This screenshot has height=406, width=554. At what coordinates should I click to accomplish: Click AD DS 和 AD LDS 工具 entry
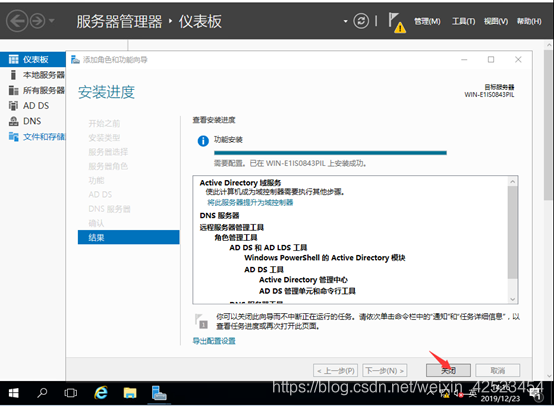click(268, 248)
